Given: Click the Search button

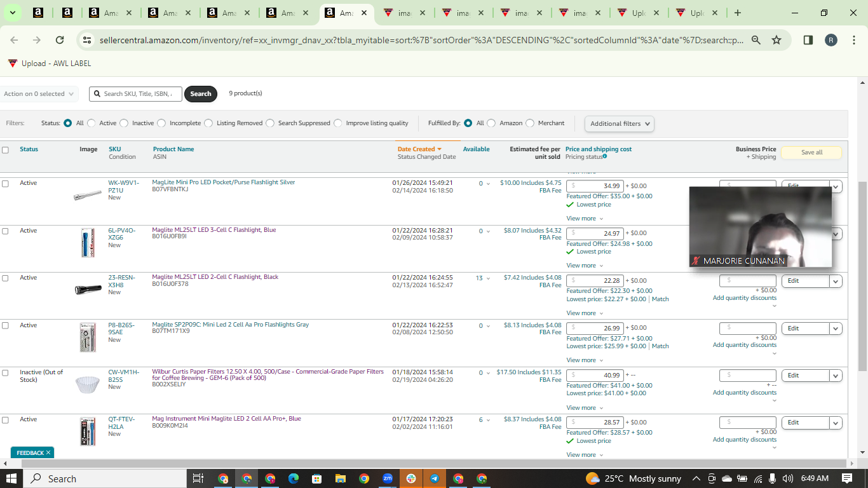Looking at the screenshot, I should point(201,94).
